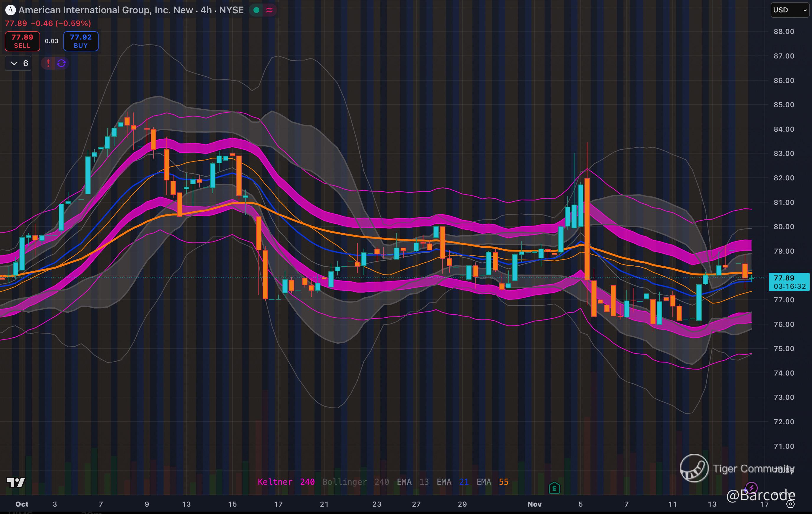The width and height of the screenshot is (812, 514).
Task: Click the pink approximate-equals data indicator icon
Action: click(269, 10)
